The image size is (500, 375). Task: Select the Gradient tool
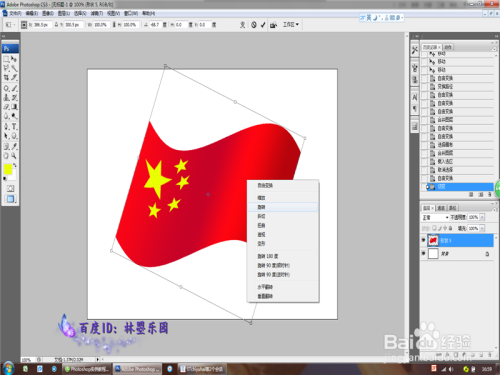[x=14, y=107]
